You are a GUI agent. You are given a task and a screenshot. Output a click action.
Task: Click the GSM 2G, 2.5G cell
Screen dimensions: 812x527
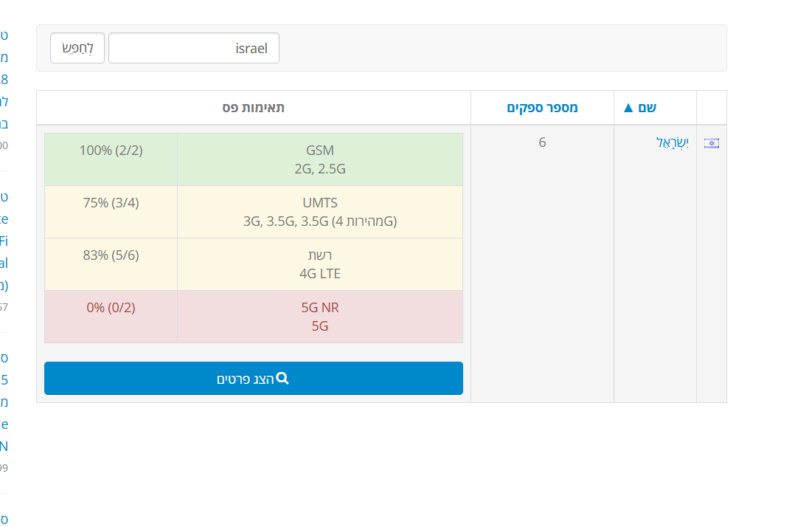tap(320, 159)
